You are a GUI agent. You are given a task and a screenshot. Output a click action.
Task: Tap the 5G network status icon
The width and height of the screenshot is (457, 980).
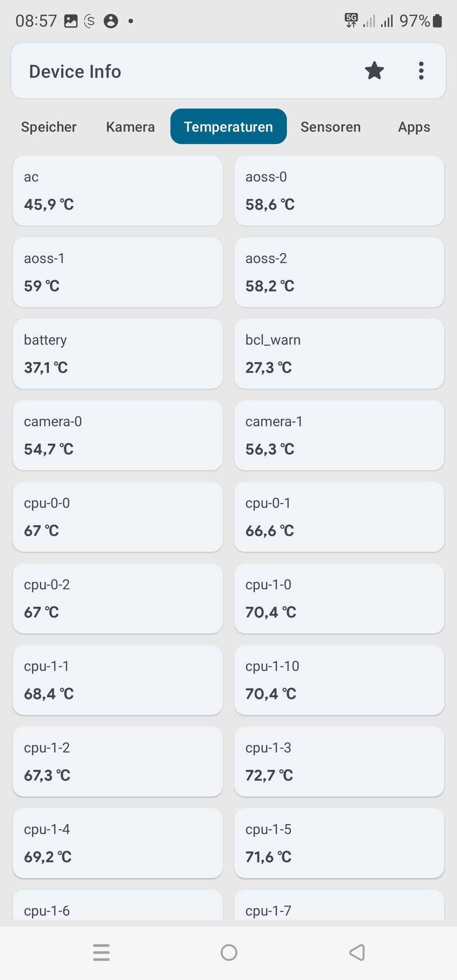coord(351,21)
